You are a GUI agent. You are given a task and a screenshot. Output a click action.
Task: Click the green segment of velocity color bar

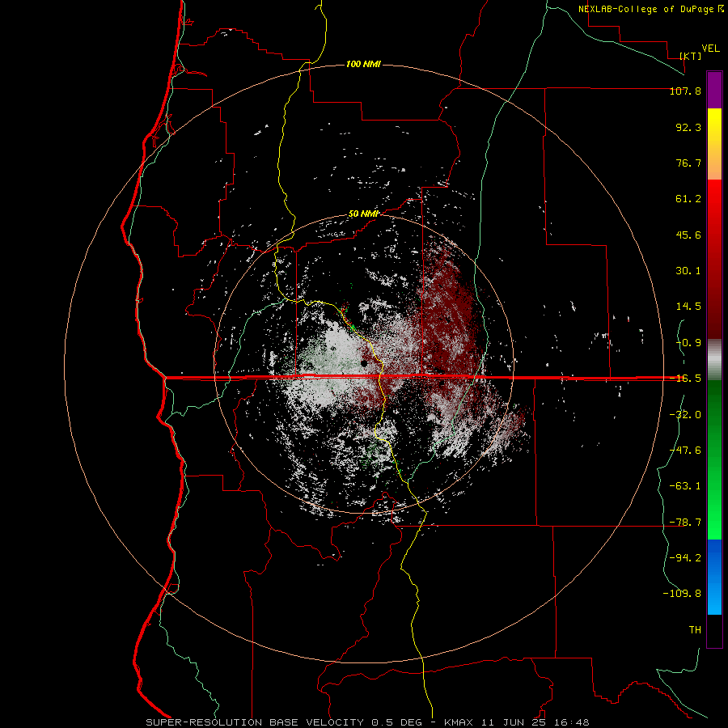(x=714, y=459)
